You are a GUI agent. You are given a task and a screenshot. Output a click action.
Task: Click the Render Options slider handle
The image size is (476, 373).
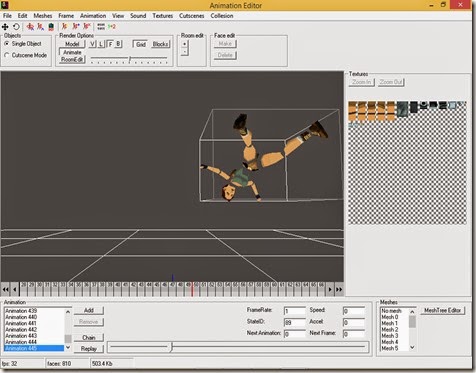[x=130, y=59]
